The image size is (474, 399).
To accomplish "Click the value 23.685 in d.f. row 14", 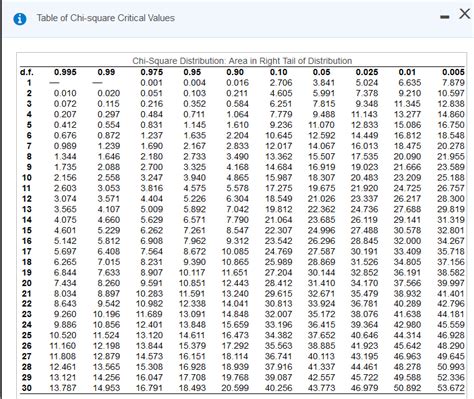I will (x=322, y=220).
